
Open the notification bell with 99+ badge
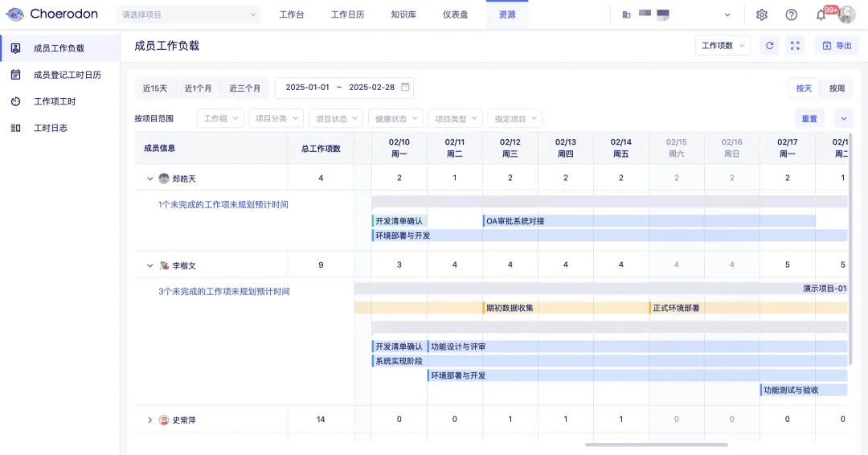[x=821, y=15]
